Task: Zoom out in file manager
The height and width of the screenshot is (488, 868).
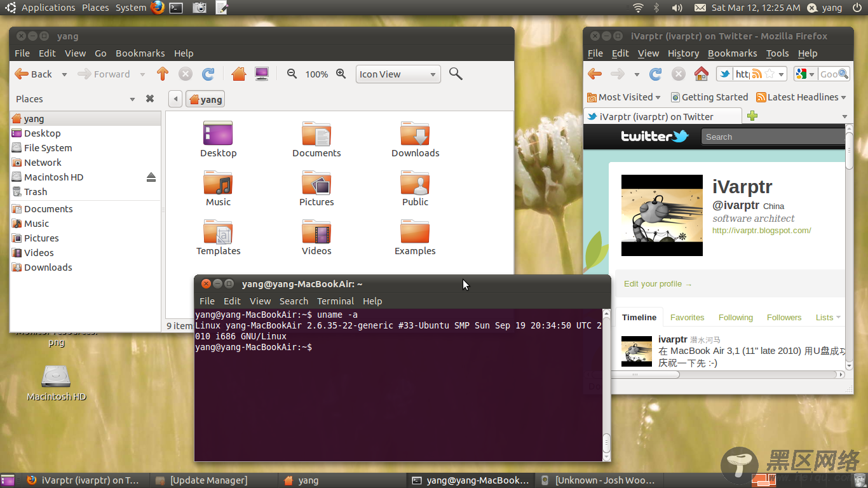Action: pos(292,74)
